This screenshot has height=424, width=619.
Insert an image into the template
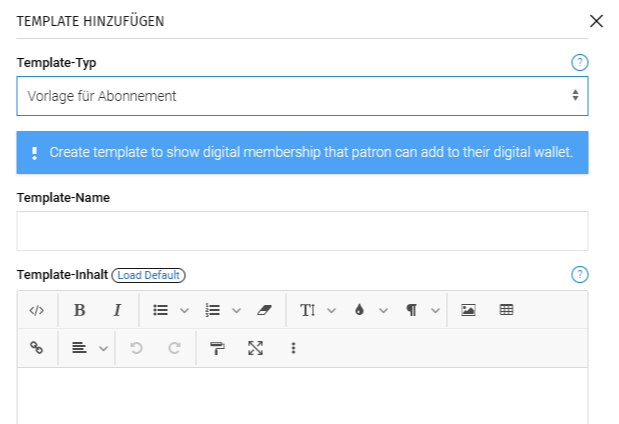468,310
